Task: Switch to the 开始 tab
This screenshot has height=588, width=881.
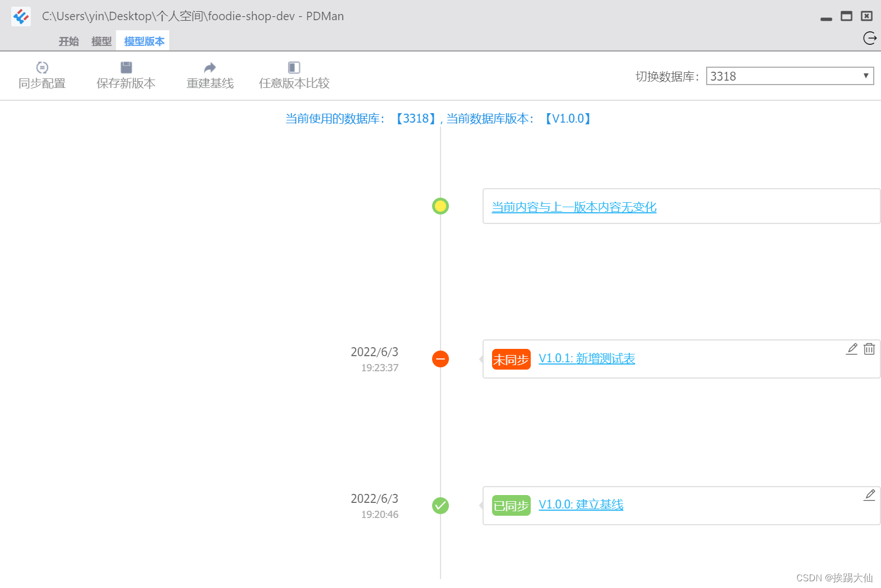Action: coord(69,41)
